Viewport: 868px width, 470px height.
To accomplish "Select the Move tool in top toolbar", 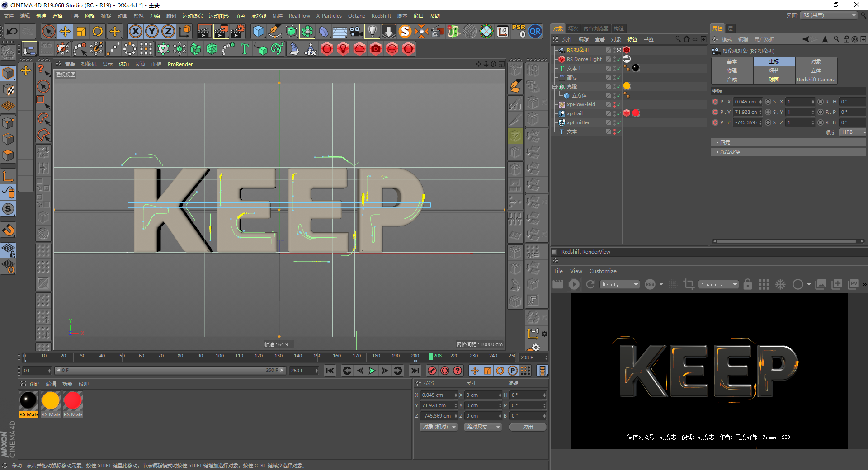I will coord(65,31).
